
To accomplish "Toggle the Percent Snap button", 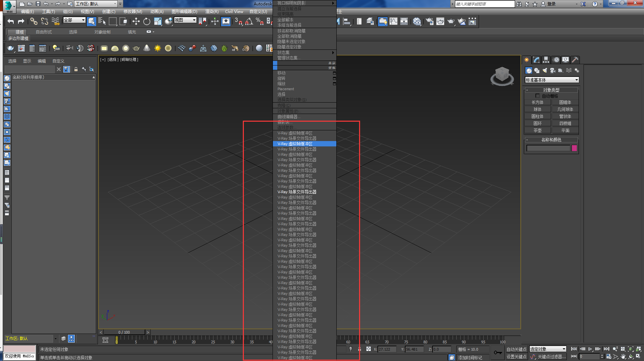I will coord(260,21).
